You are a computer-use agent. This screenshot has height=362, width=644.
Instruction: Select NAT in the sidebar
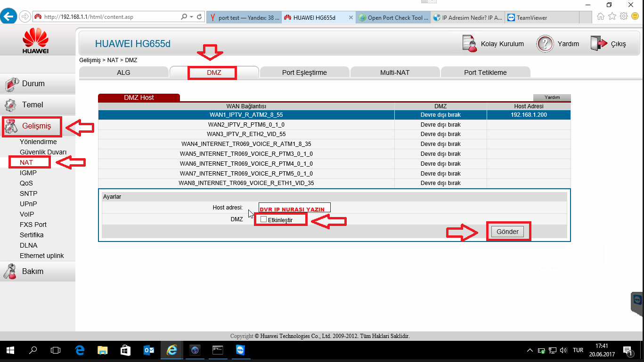click(26, 162)
